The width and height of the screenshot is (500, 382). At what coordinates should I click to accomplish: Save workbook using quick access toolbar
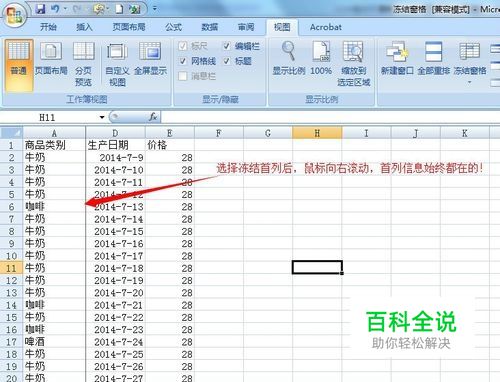pos(41,9)
